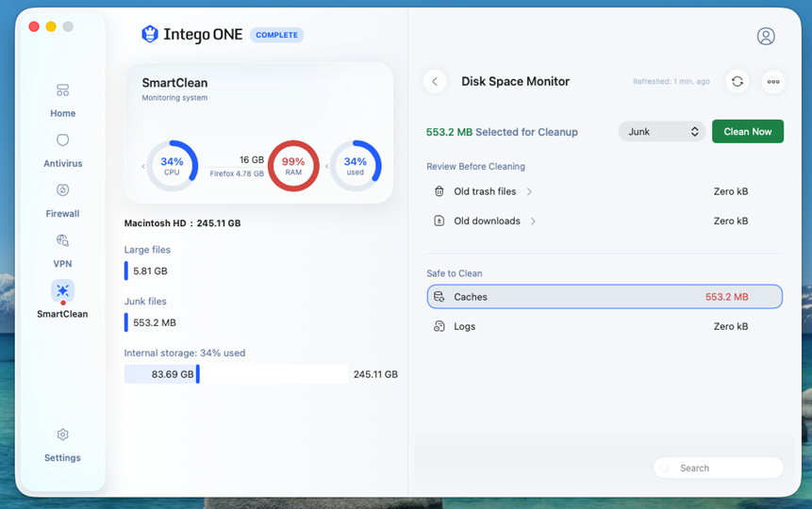
Task: Click the Old downloads file icon
Action: 439,221
